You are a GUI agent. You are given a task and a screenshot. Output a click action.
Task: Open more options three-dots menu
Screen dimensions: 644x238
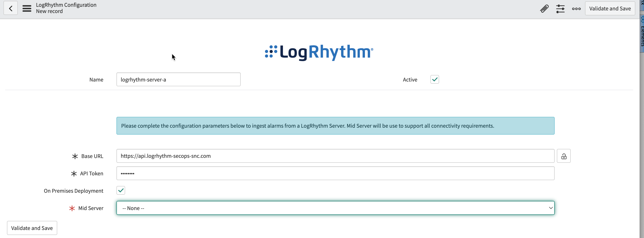(576, 8)
